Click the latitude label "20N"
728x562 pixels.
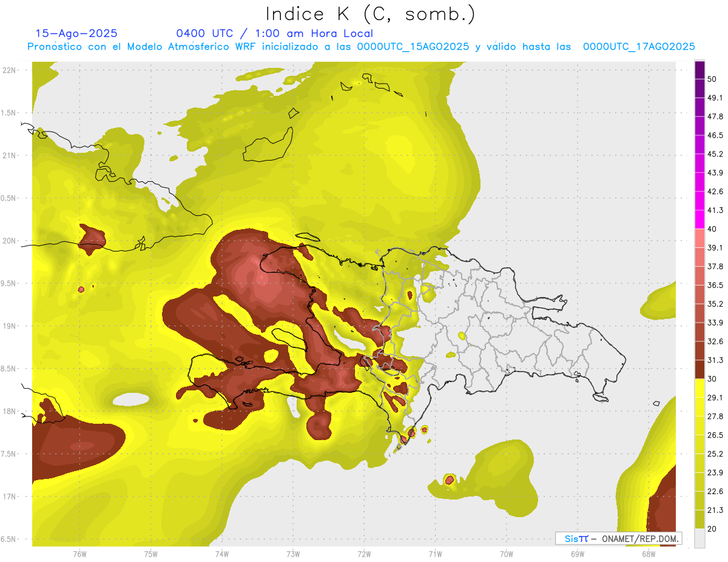pyautogui.click(x=10, y=241)
